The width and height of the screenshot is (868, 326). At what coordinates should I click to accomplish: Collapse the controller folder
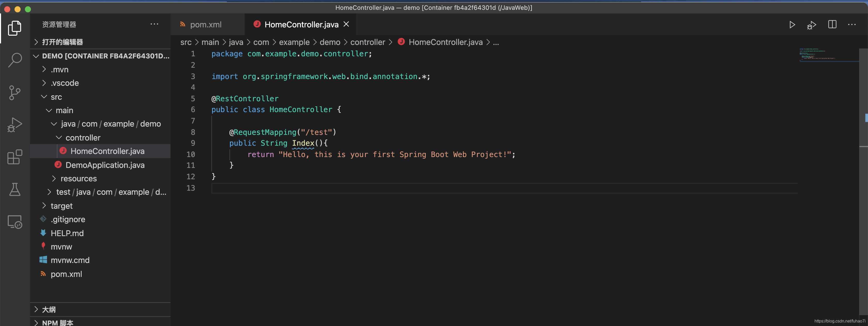pyautogui.click(x=100, y=138)
